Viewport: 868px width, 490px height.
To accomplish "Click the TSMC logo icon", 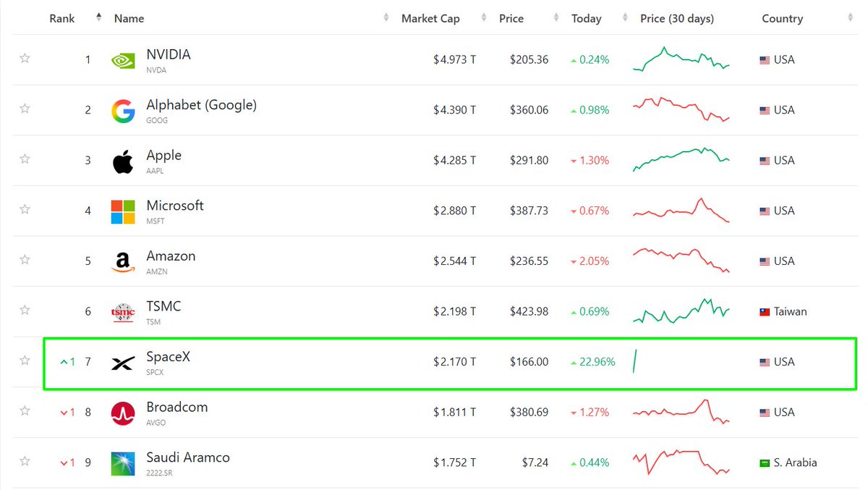I will [x=122, y=312].
